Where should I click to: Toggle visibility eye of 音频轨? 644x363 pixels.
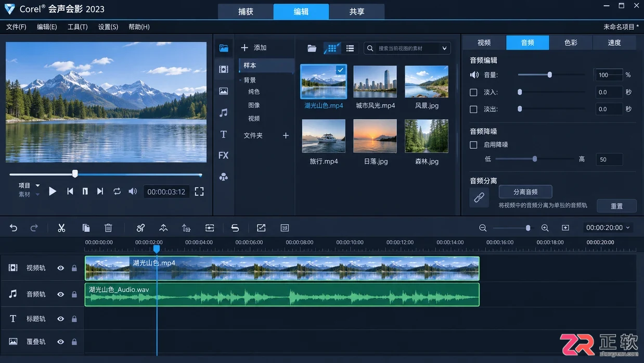click(x=61, y=294)
